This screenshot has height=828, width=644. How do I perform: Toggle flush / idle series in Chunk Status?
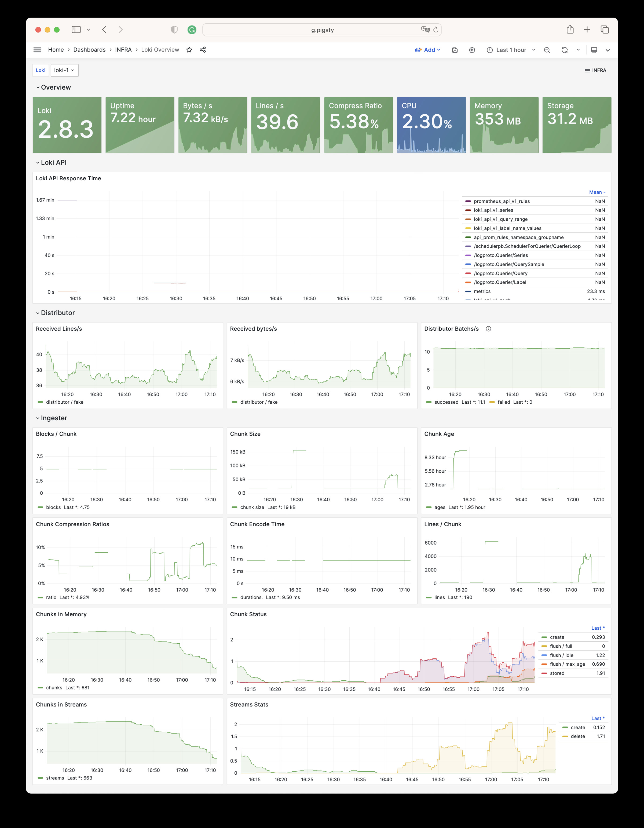[561, 655]
